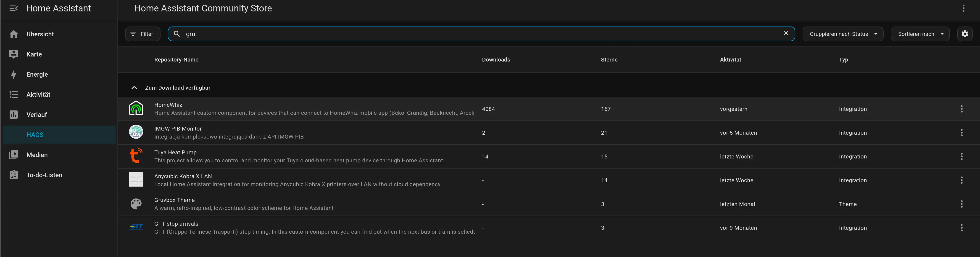The width and height of the screenshot is (980, 257).
Task: Click the Gruvbox Theme palette icon
Action: tap(136, 204)
